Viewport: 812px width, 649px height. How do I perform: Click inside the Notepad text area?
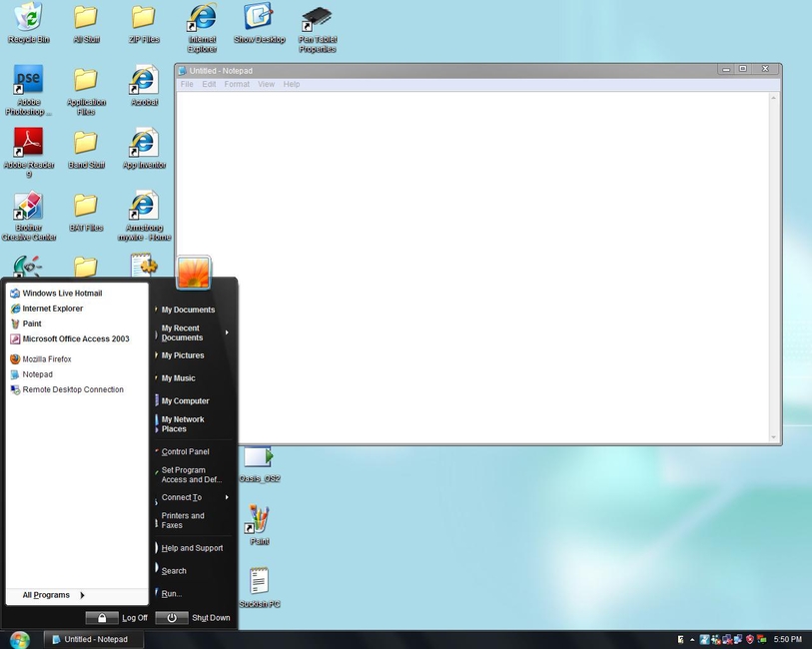pos(472,267)
